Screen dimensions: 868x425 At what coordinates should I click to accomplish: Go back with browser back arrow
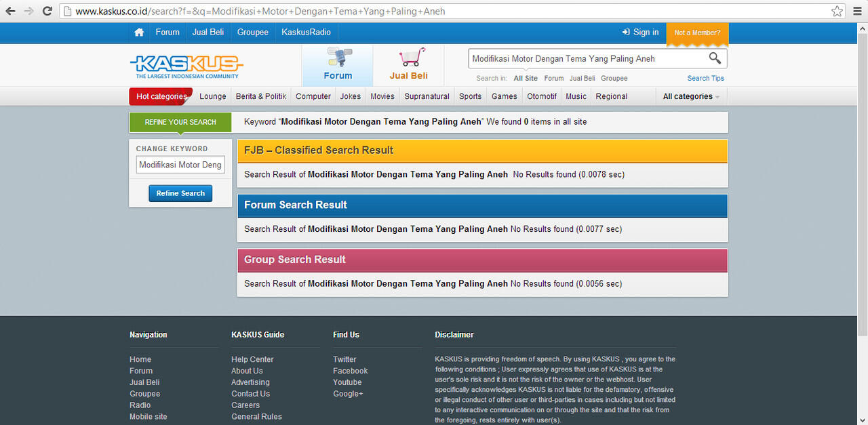10,11
